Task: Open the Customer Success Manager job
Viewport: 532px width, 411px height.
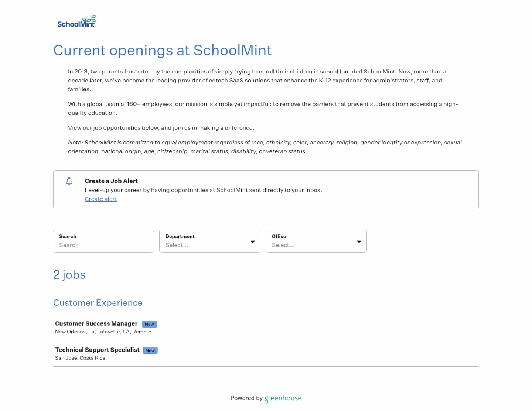Action: [x=96, y=323]
